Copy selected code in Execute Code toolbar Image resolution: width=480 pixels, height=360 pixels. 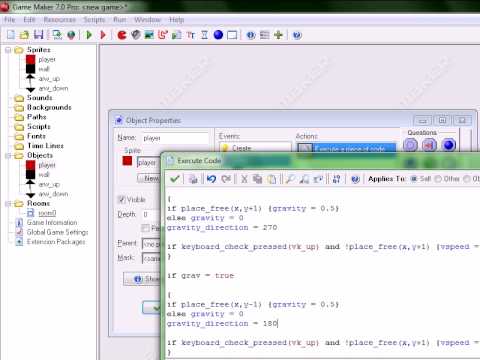tap(257, 179)
